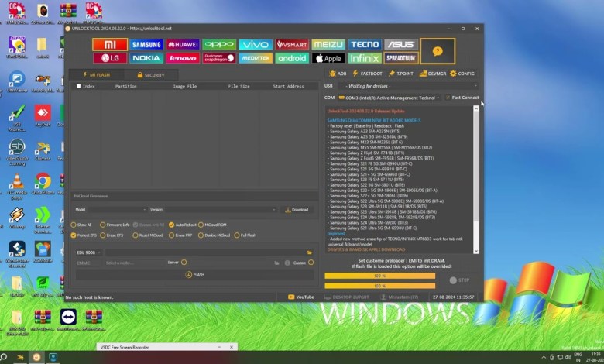This screenshot has width=604, height=364.
Task: Select the Apple brand logo
Action: click(x=328, y=58)
